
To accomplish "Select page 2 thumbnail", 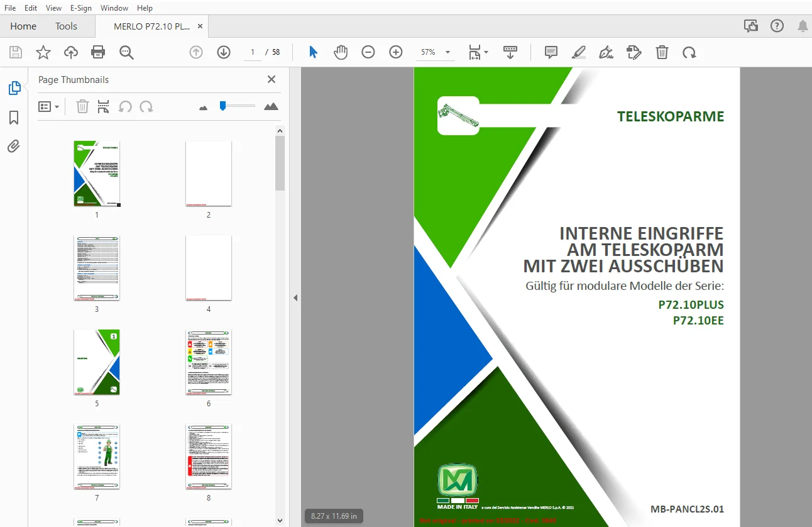I will (209, 174).
